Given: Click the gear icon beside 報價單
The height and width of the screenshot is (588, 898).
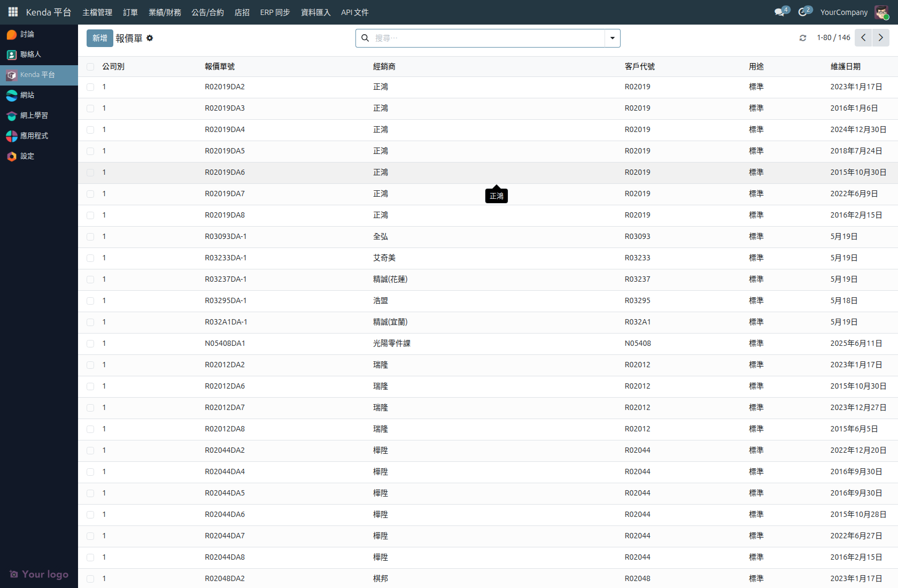Looking at the screenshot, I should [x=150, y=38].
